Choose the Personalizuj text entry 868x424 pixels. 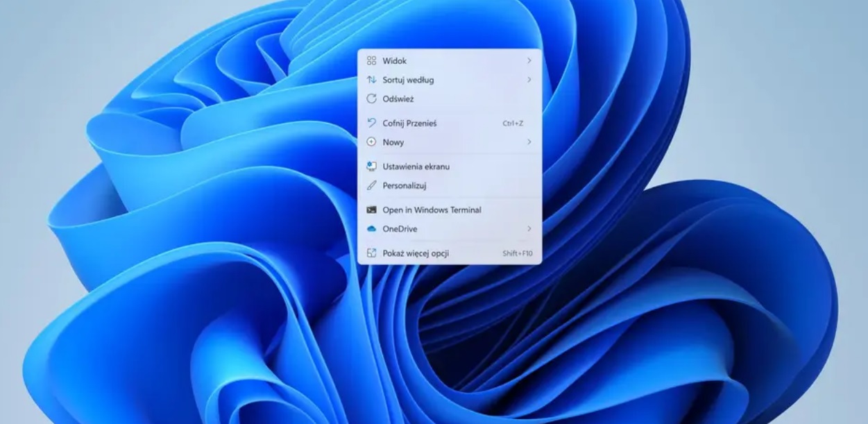pos(404,185)
